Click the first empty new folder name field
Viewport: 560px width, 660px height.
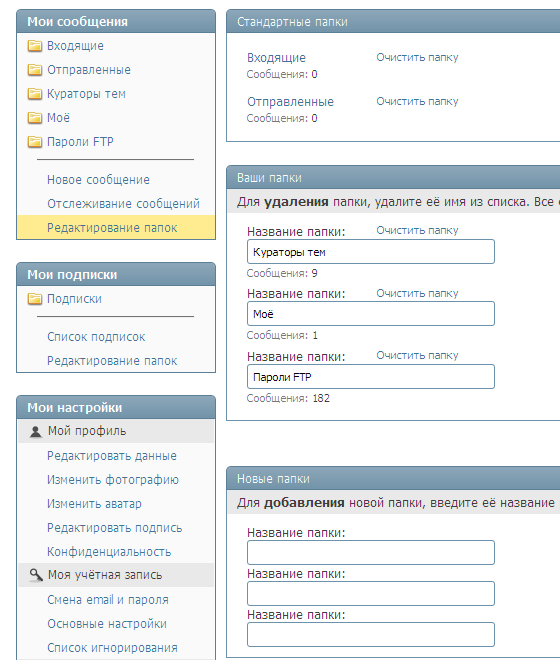click(371, 552)
